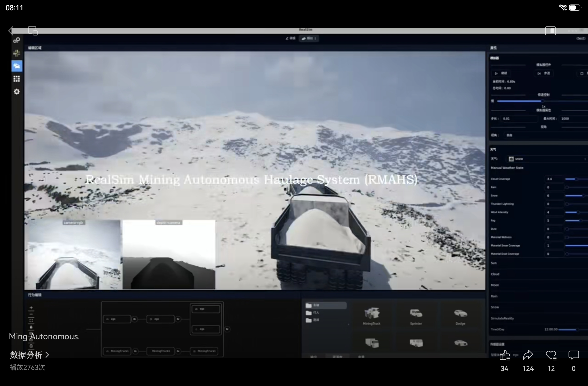Click the Material Dust Coverage value field
Viewport: 588px width, 386px height.
pos(554,254)
